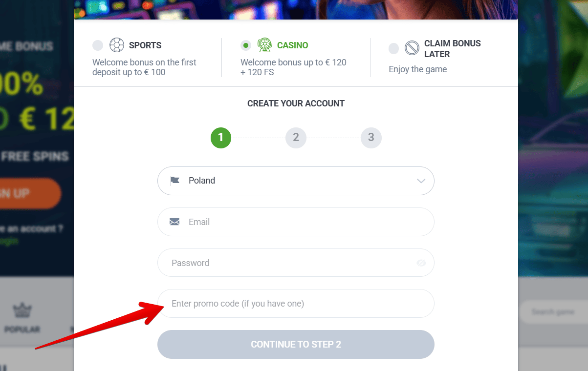The image size is (588, 371).
Task: Toggle password visibility with the eye icon
Action: pyautogui.click(x=421, y=263)
